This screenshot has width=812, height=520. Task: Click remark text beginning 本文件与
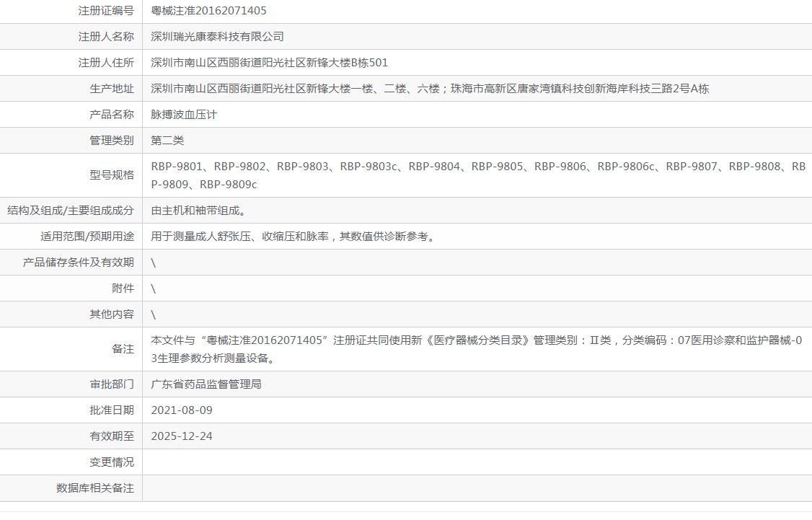pos(477,349)
